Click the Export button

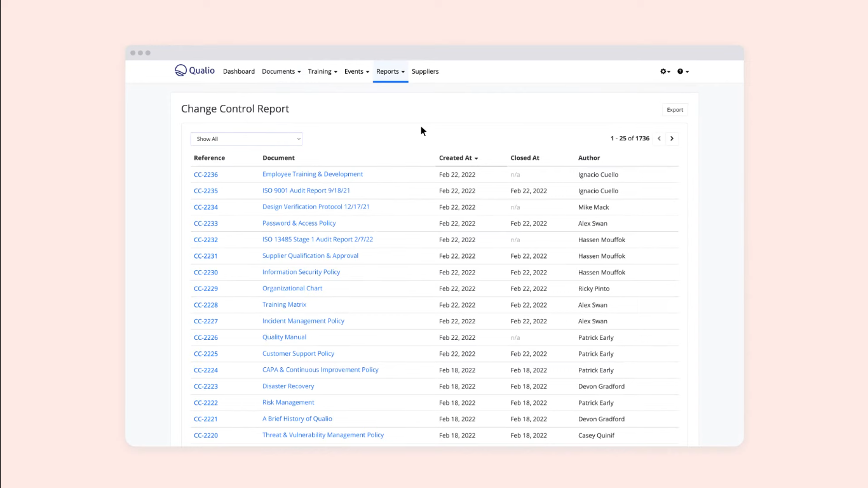[674, 110]
